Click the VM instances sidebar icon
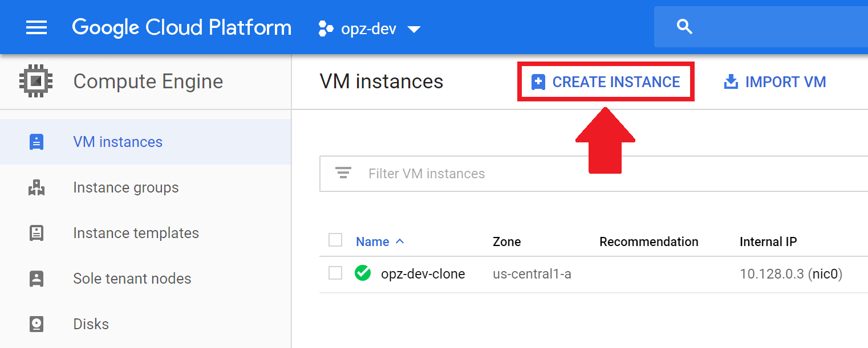The width and height of the screenshot is (868, 348). 36,142
